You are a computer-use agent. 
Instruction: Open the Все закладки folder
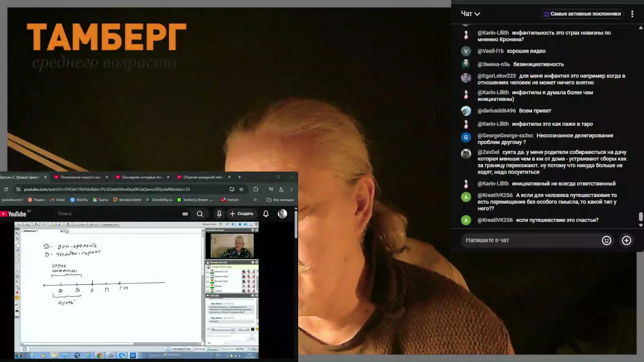tap(280, 200)
